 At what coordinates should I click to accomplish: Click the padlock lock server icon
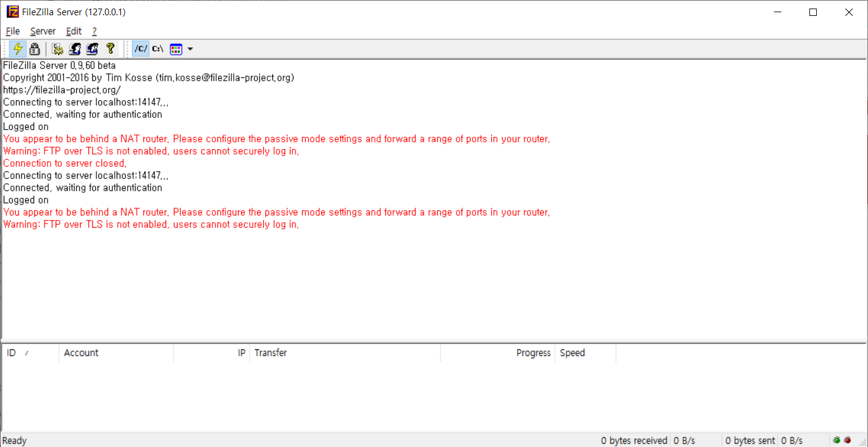(34, 49)
